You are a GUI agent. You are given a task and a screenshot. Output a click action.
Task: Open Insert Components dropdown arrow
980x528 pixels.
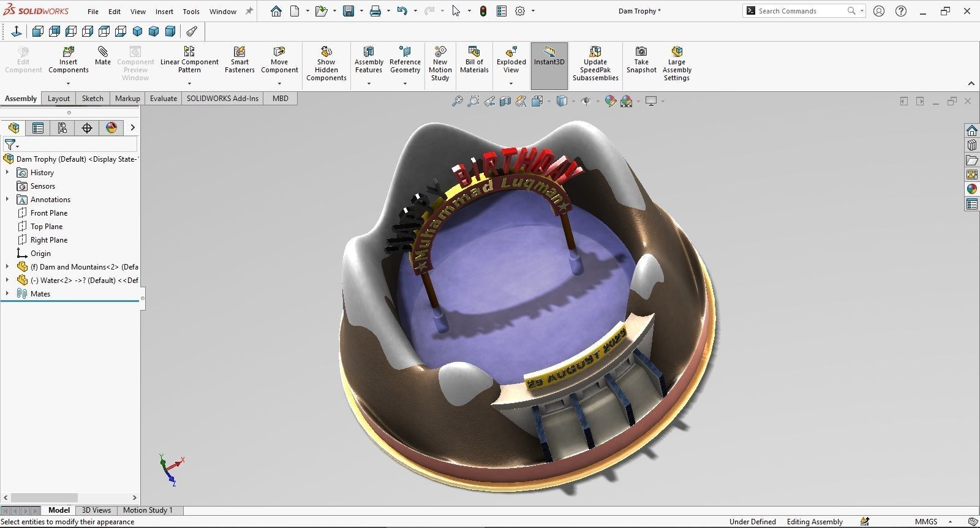69,83
